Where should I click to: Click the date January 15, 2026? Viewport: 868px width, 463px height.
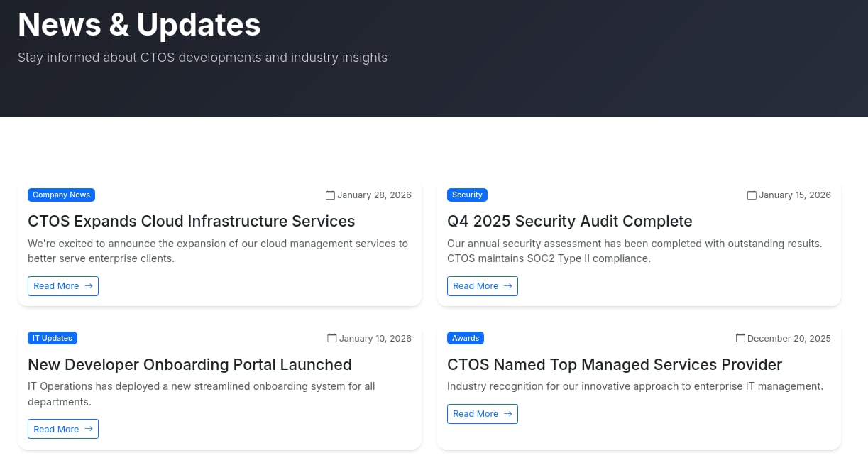click(x=795, y=195)
